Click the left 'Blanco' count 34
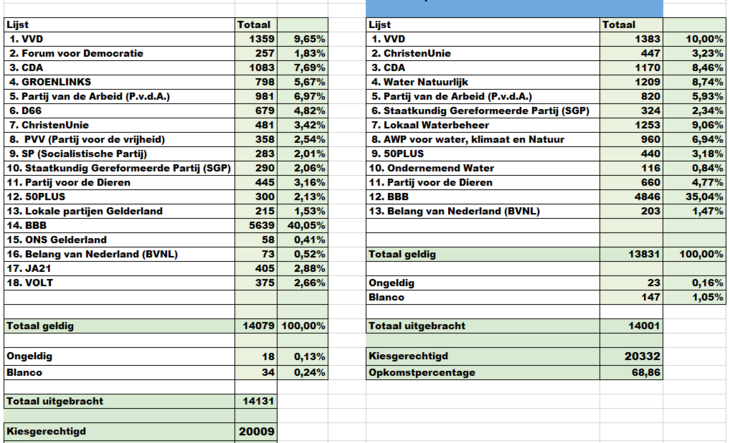Image resolution: width=730 pixels, height=443 pixels. pyautogui.click(x=256, y=373)
